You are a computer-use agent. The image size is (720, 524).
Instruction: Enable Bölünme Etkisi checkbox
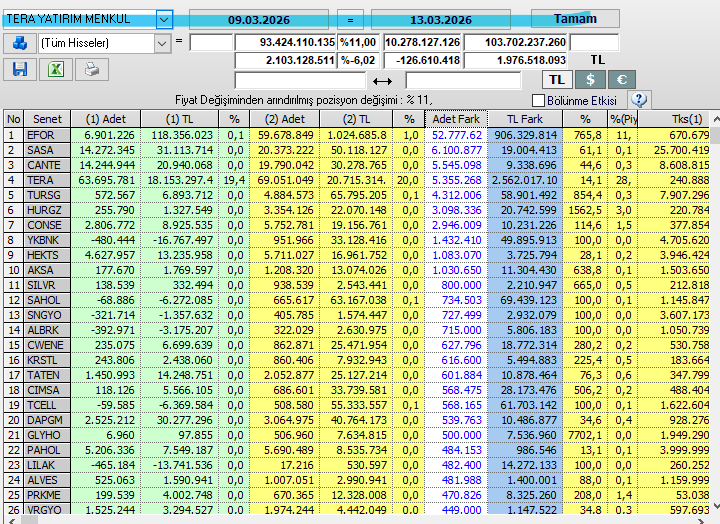pos(538,100)
